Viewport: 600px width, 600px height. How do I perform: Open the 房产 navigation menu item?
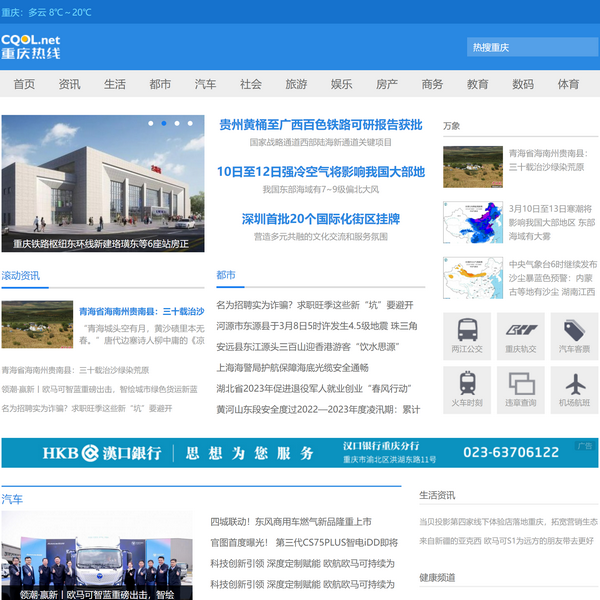pyautogui.click(x=387, y=84)
